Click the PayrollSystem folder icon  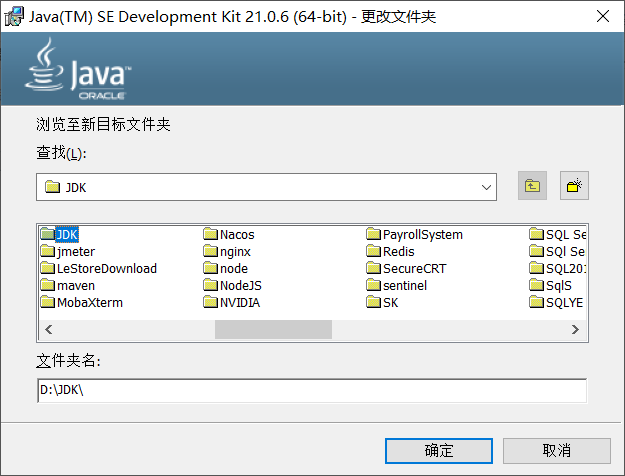tap(373, 235)
